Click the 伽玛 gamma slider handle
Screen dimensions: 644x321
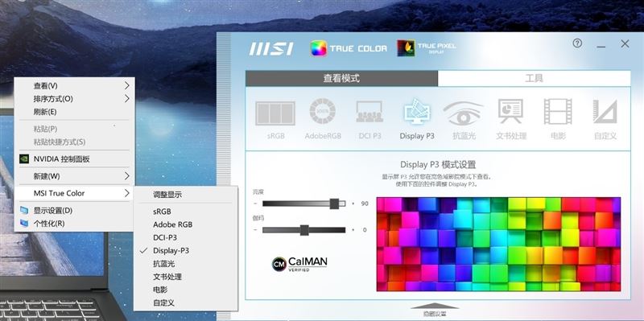tap(304, 230)
